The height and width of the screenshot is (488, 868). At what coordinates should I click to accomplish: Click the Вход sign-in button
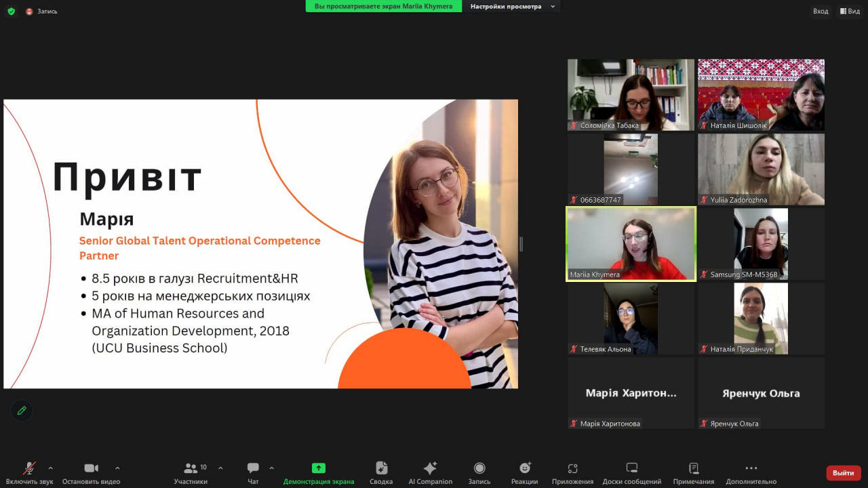tap(821, 11)
